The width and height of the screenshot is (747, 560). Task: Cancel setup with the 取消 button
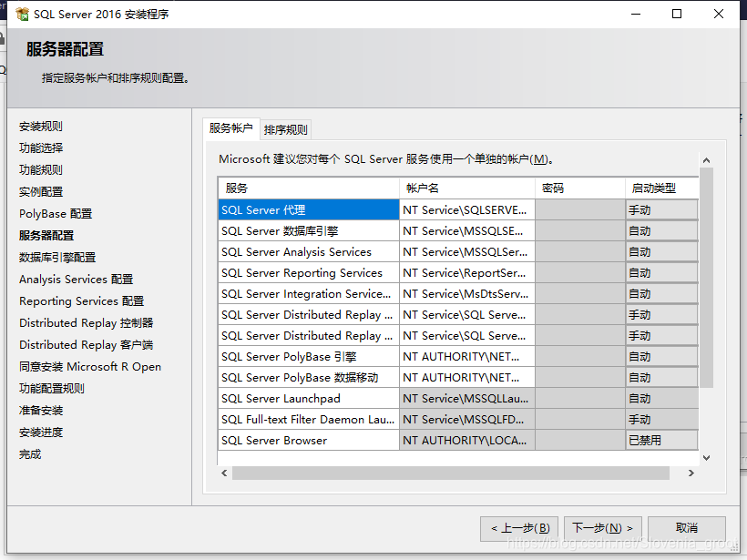click(x=687, y=528)
